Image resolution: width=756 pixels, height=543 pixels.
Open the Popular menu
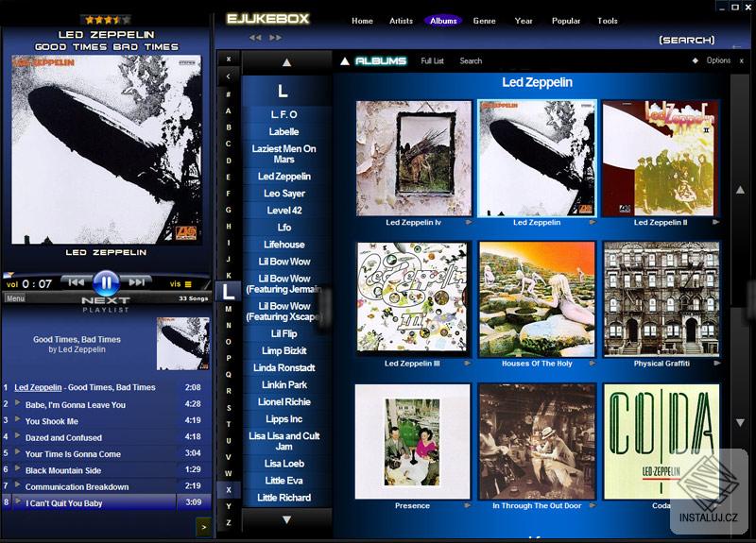point(566,21)
